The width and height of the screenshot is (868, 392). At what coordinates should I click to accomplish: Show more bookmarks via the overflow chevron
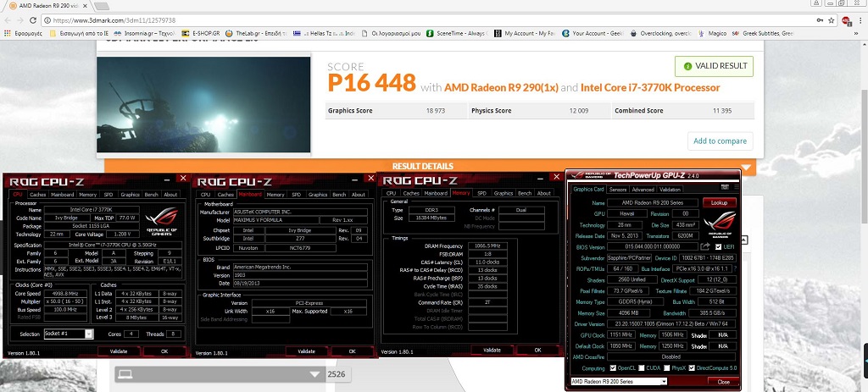pyautogui.click(x=856, y=33)
